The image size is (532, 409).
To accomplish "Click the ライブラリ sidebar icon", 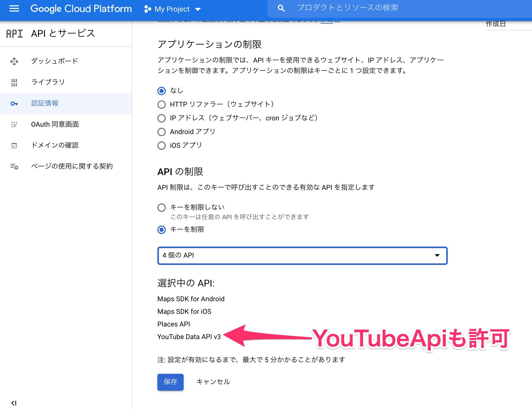I will pyautogui.click(x=14, y=82).
